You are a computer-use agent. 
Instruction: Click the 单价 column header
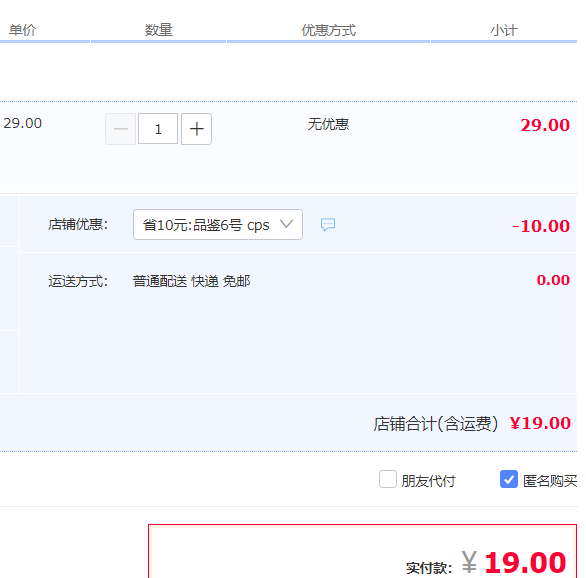click(22, 30)
